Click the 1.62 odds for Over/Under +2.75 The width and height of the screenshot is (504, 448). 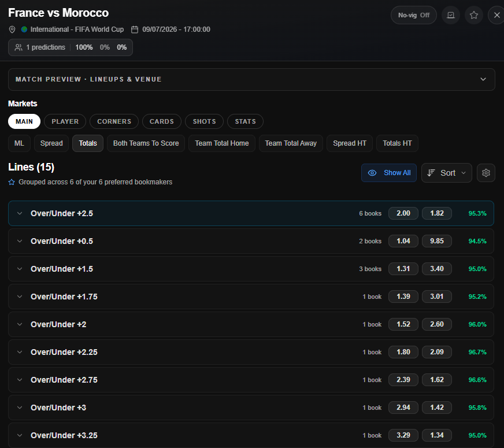[x=437, y=380]
